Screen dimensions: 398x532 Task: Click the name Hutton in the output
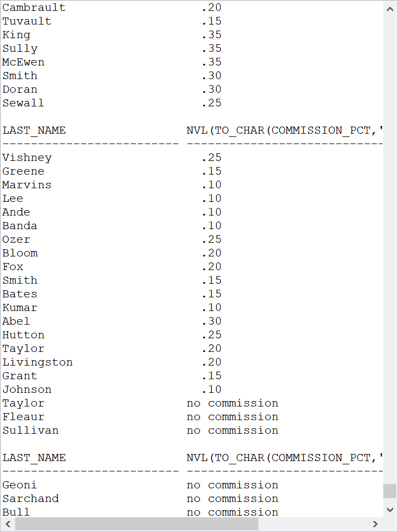coord(23,335)
